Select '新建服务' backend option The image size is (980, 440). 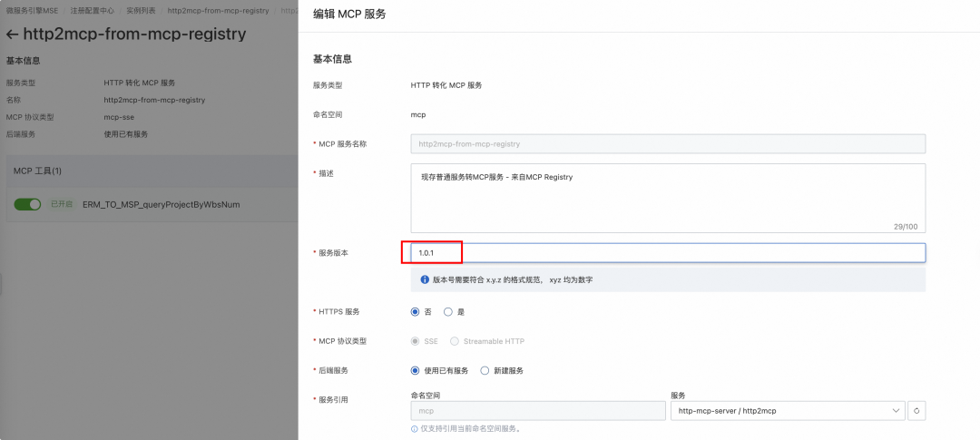485,370
